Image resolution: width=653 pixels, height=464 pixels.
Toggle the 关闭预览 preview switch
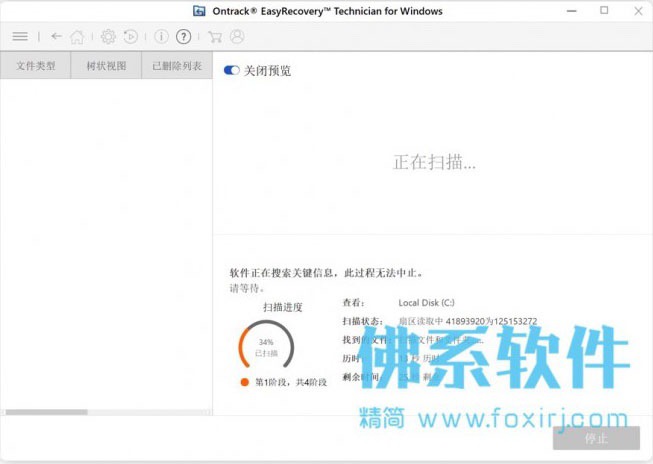tap(231, 70)
